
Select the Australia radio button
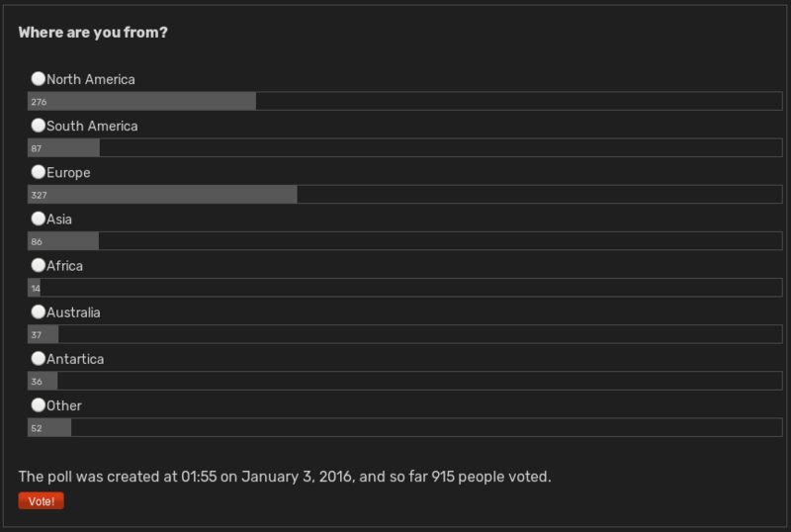tap(39, 311)
